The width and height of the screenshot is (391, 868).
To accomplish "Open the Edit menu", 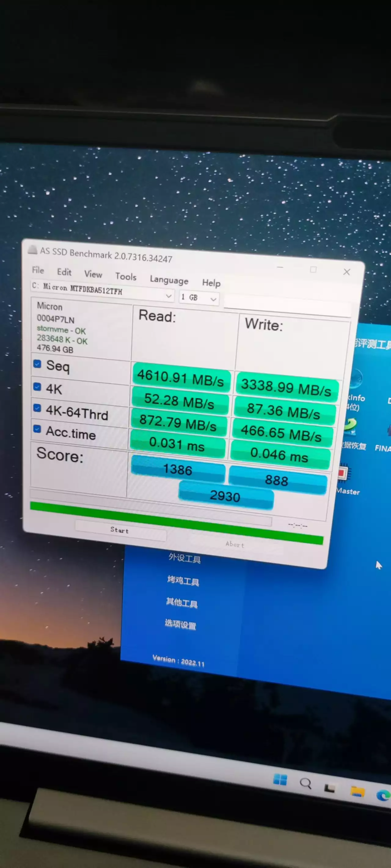I will point(64,272).
